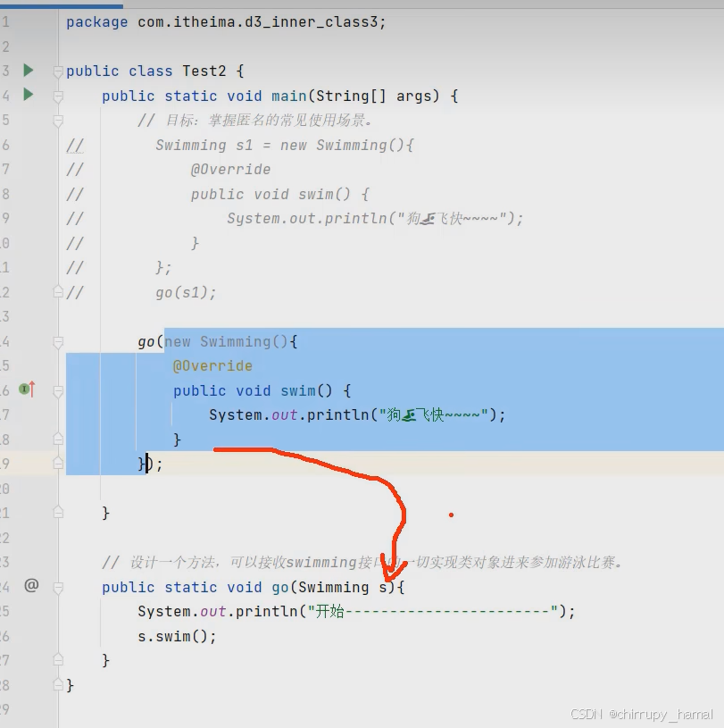Click the 'out' field in println("开始
Screen dimensions: 724x728
213,612
